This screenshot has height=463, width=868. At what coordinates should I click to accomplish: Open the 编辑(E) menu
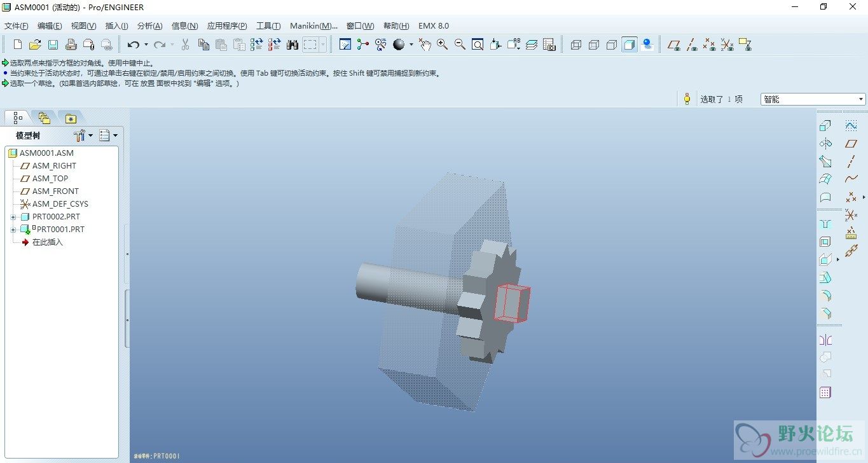[x=50, y=26]
